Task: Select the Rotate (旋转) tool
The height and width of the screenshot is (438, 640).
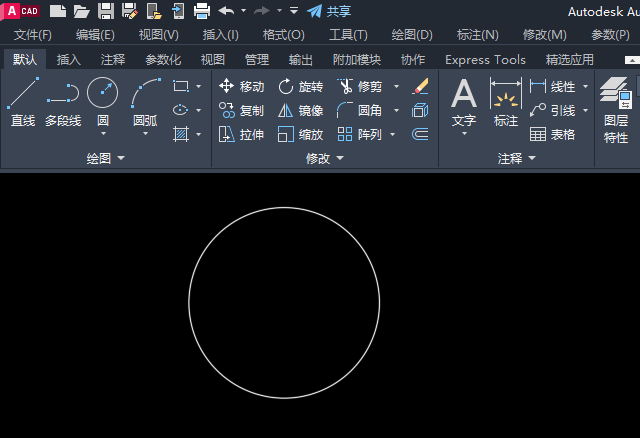Action: (x=301, y=87)
